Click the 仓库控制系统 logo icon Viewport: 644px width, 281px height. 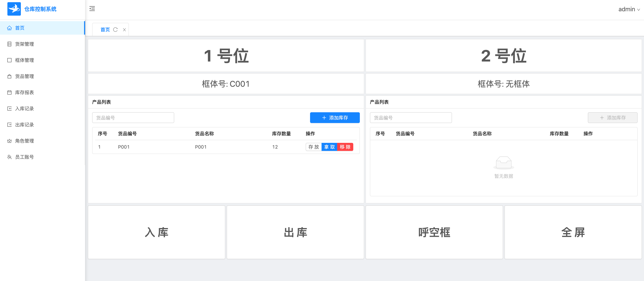(x=14, y=9)
